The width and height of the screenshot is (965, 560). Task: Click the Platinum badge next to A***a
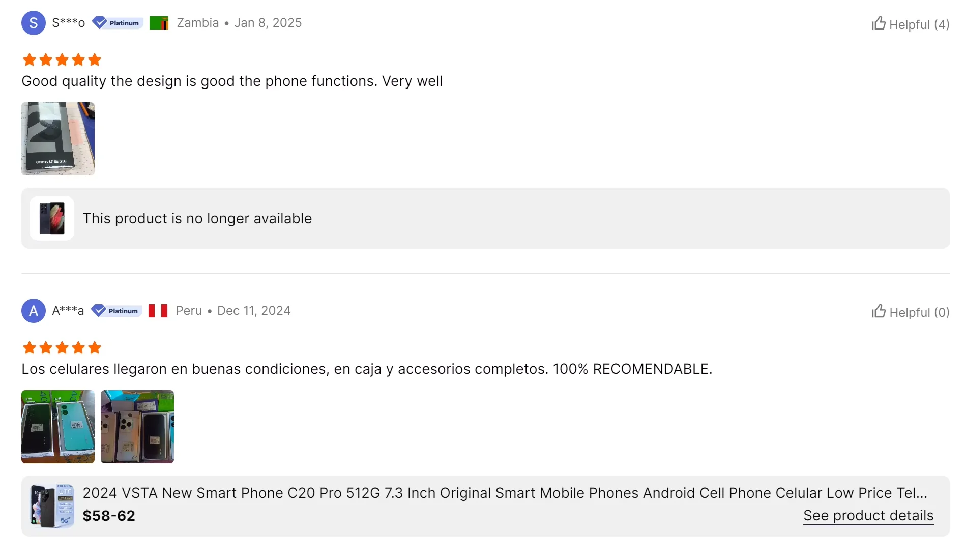point(117,311)
